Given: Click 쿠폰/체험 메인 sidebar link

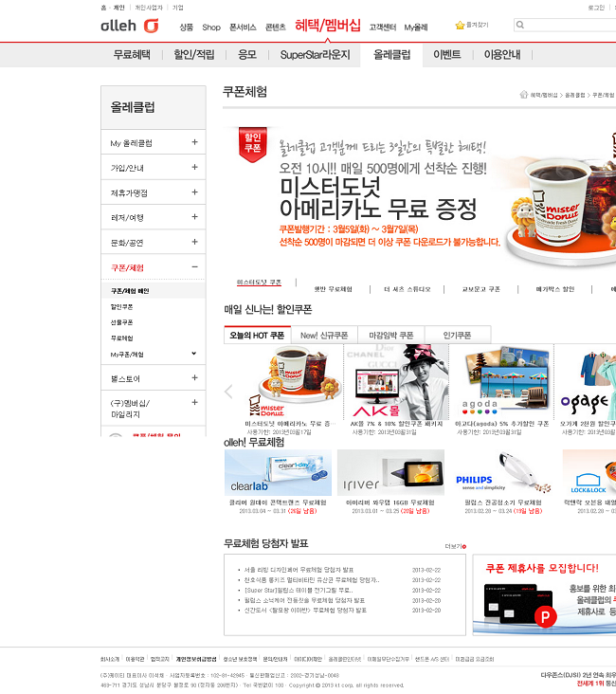Looking at the screenshot, I should (x=130, y=291).
